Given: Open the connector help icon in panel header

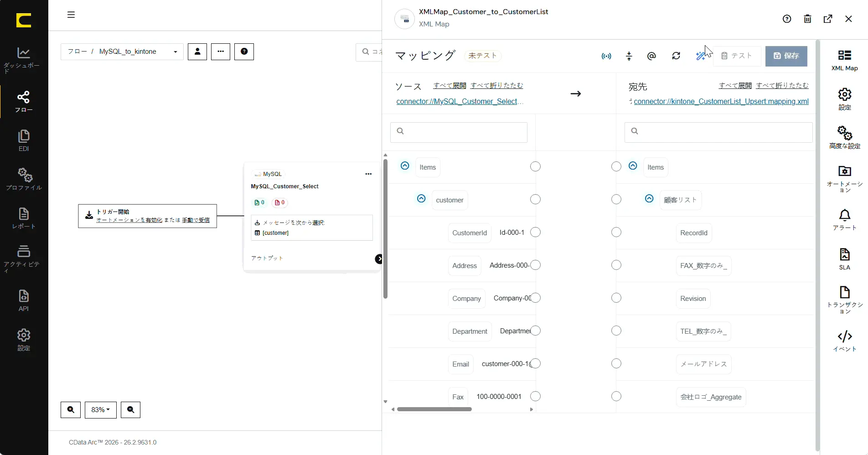Looking at the screenshot, I should coord(787,19).
